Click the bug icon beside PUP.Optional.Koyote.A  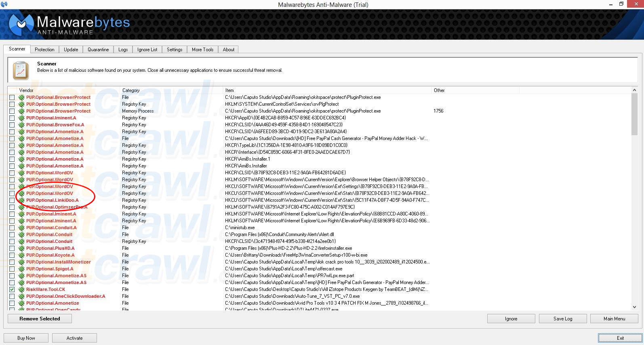[x=21, y=255]
